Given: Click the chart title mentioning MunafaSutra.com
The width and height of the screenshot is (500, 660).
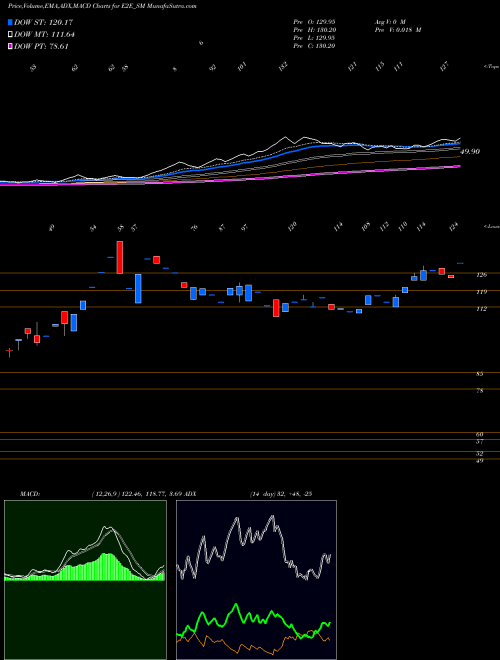Looking at the screenshot, I should pyautogui.click(x=102, y=6).
